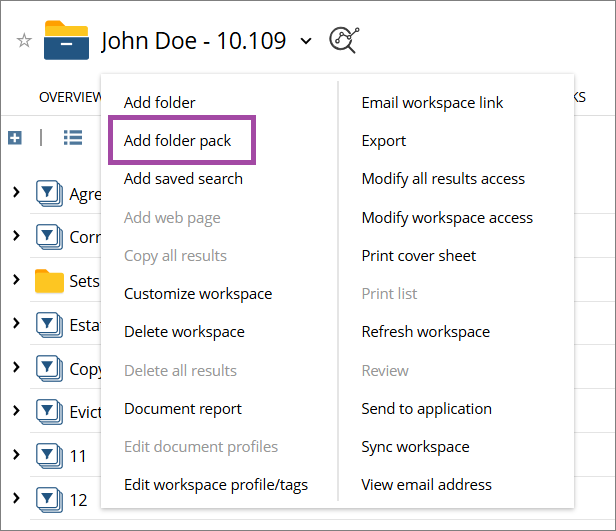
Task: Click the yellow Sets folder icon
Action: [x=50, y=281]
